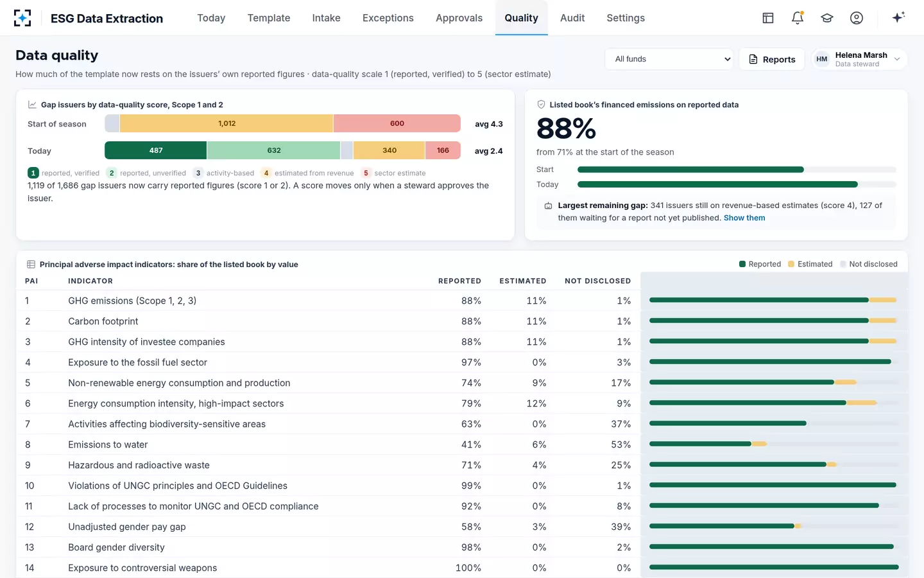The height and width of the screenshot is (578, 924).
Task: Click the graduation cap learning icon
Action: coord(827,18)
